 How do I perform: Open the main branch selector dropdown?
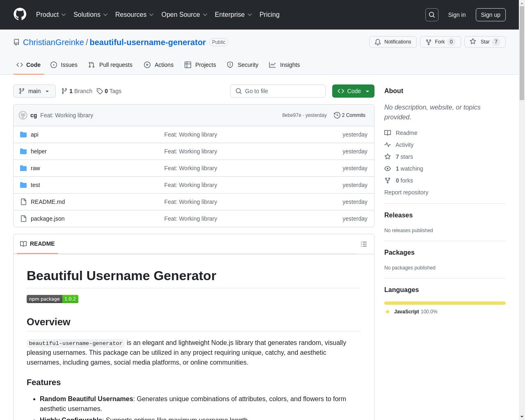coord(34,91)
